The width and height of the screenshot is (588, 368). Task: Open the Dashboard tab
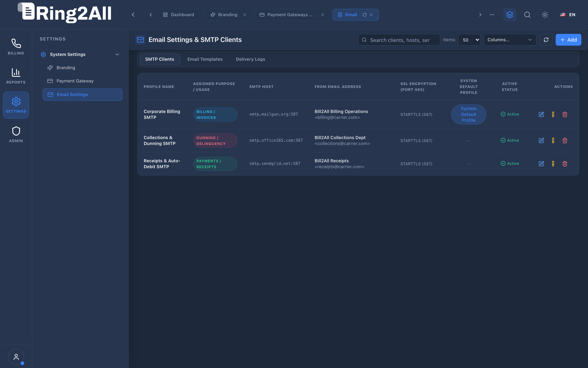[x=180, y=15]
